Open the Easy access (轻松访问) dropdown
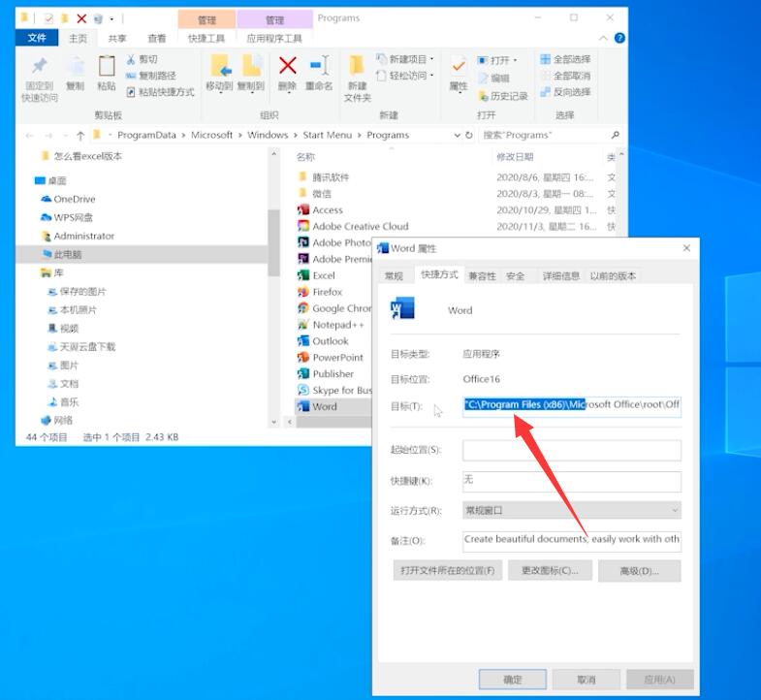Viewport: 761px width, 700px height. 405,76
